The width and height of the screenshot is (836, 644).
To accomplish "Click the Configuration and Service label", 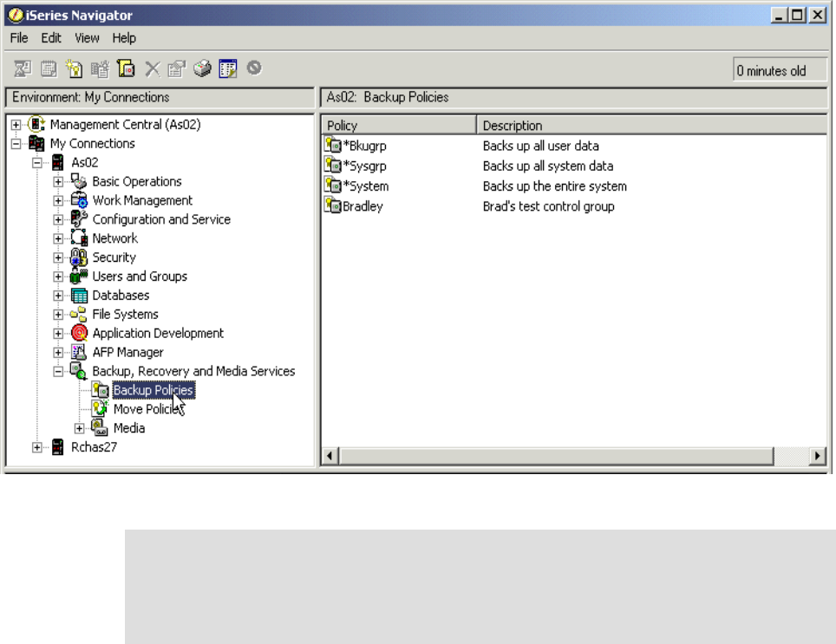I will click(x=161, y=219).
